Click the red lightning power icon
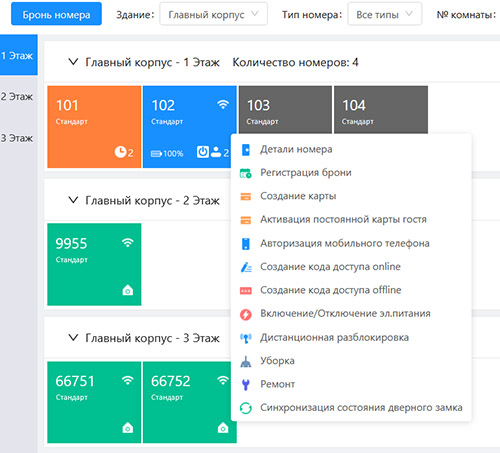This screenshot has width=500, height=453. (x=246, y=314)
